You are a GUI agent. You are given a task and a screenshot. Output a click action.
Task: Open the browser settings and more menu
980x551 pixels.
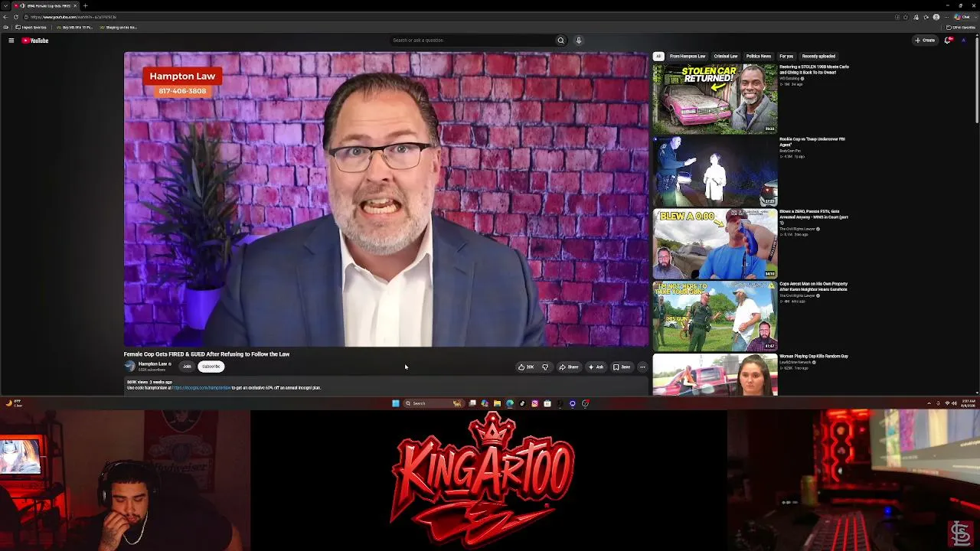tap(946, 17)
